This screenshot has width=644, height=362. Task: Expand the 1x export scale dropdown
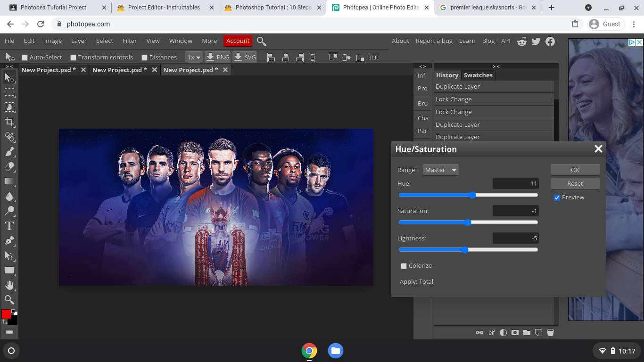point(194,58)
